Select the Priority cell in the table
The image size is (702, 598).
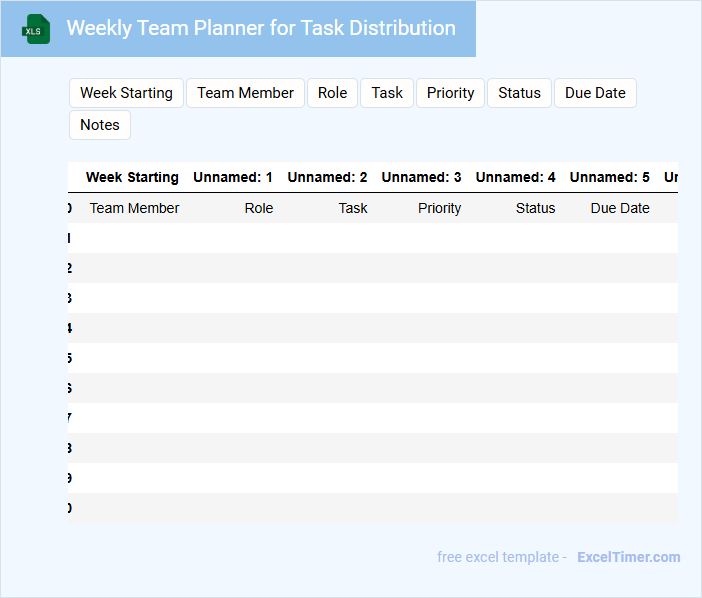point(439,208)
